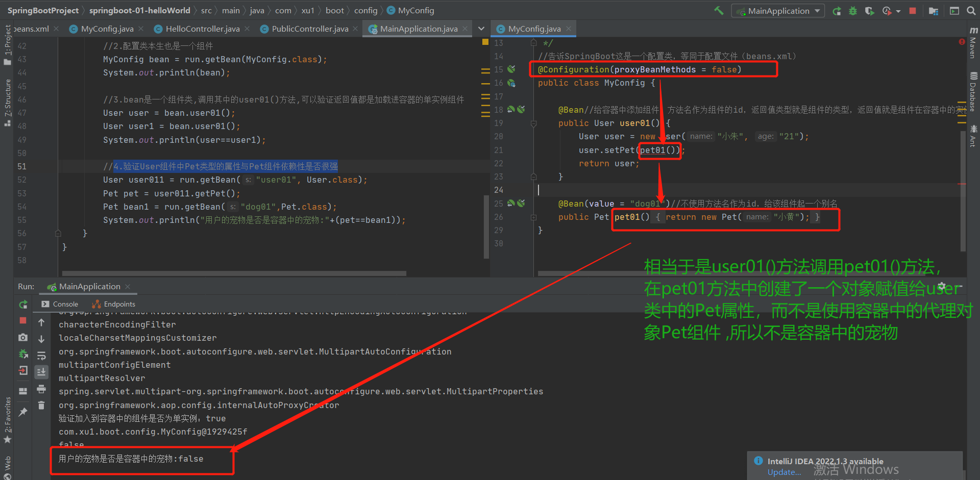The width and height of the screenshot is (980, 480).
Task: Click the left editor vertical scrollbar
Action: point(486,226)
